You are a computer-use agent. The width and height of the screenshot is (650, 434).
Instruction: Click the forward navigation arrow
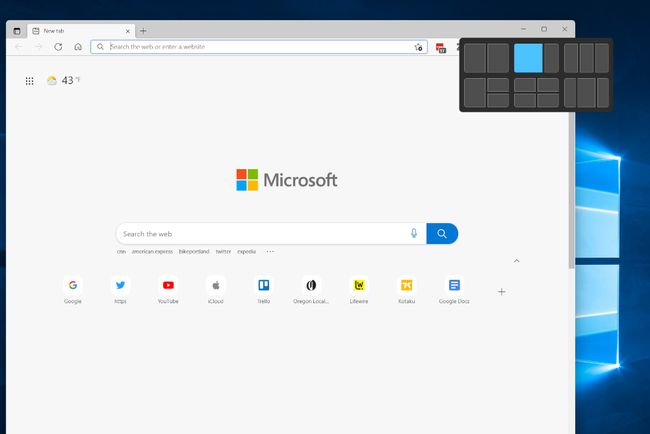(39, 47)
